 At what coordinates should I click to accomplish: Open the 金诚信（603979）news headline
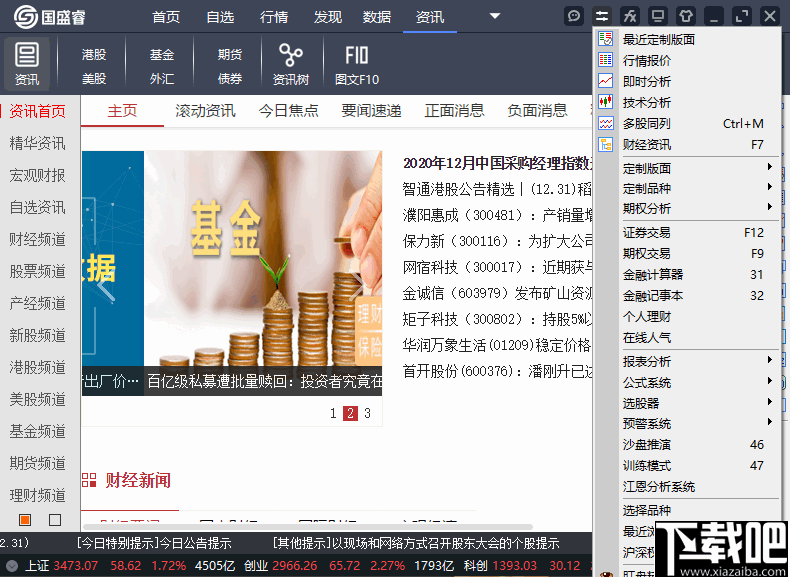point(497,293)
